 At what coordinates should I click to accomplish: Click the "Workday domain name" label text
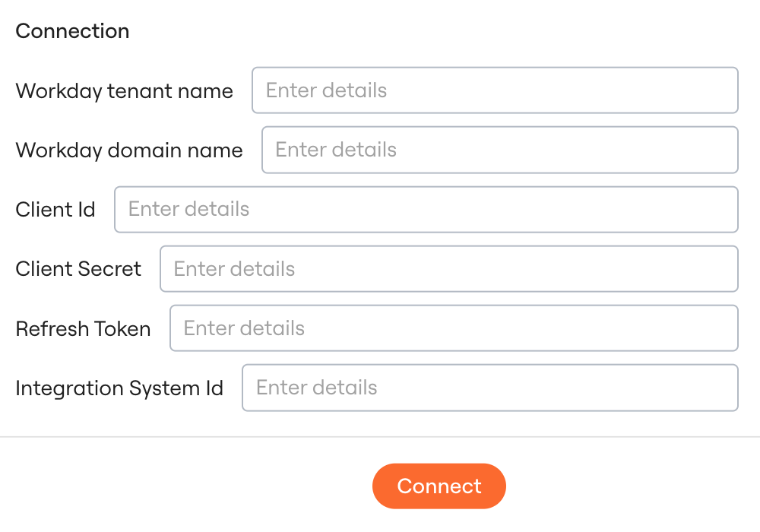tap(129, 150)
